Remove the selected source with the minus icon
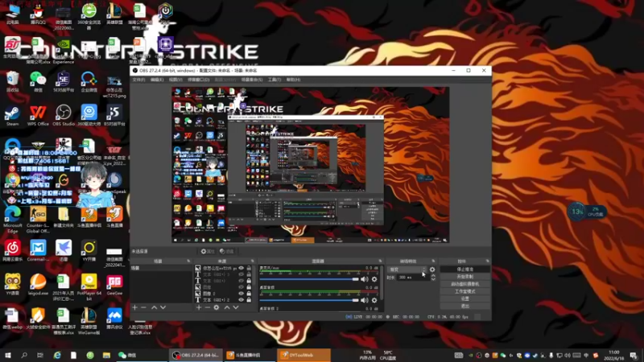Image resolution: width=644 pixels, height=362 pixels. [208, 307]
